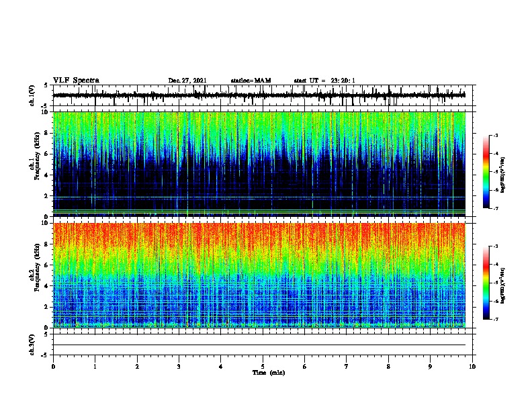This screenshot has height=411, width=532.
Task: Click the '9' tick on the time axis
Action: tap(430, 366)
